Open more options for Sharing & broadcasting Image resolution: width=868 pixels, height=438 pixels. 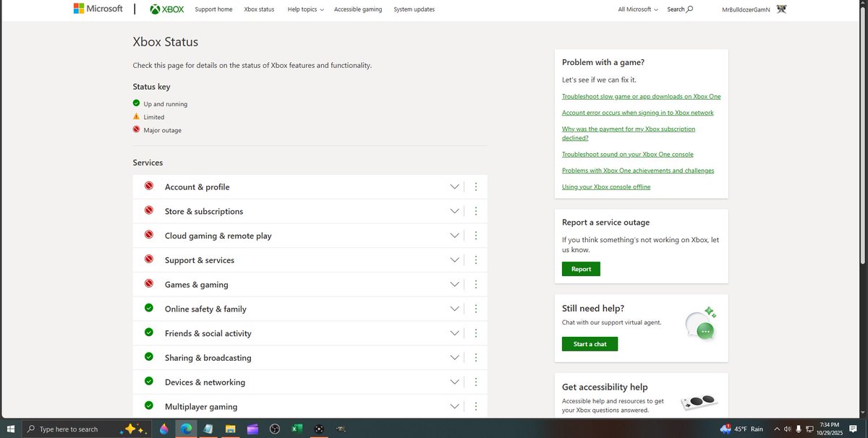[476, 358]
